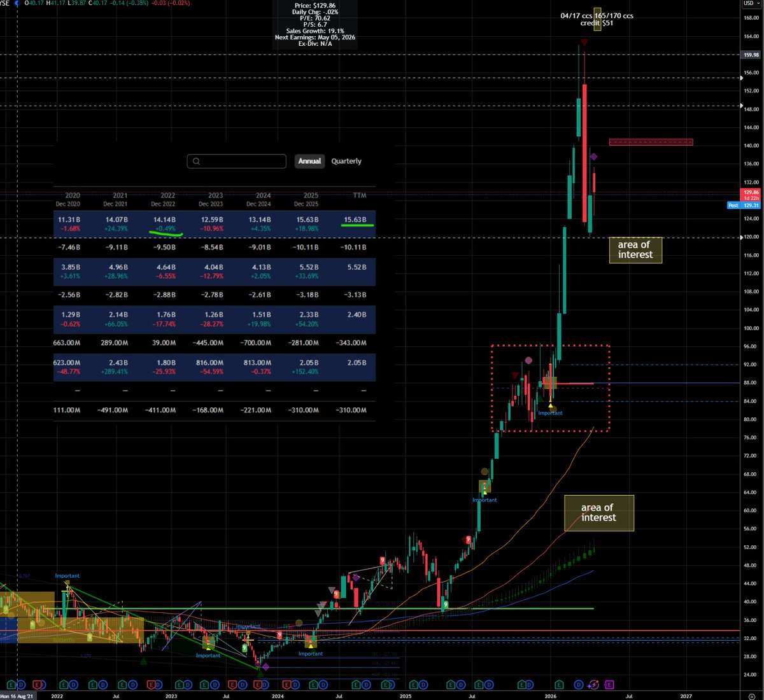Click the 623.00M cell

(67, 363)
